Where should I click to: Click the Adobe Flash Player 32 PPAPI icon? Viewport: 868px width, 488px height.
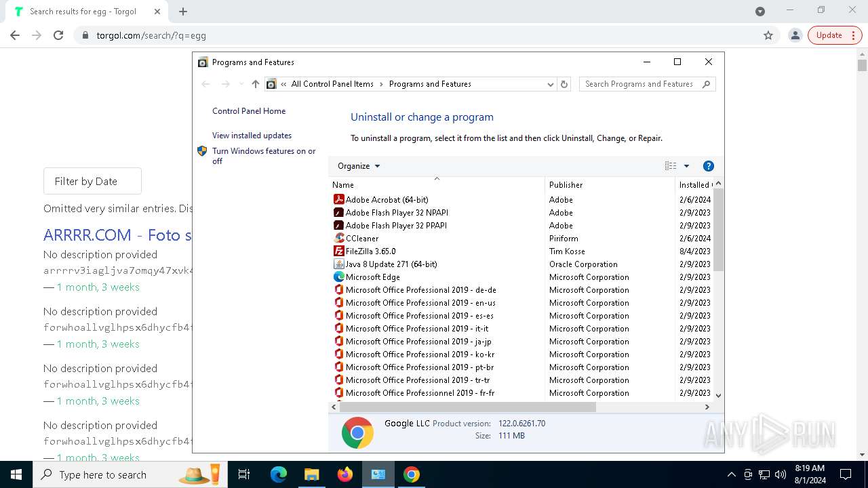pos(339,226)
